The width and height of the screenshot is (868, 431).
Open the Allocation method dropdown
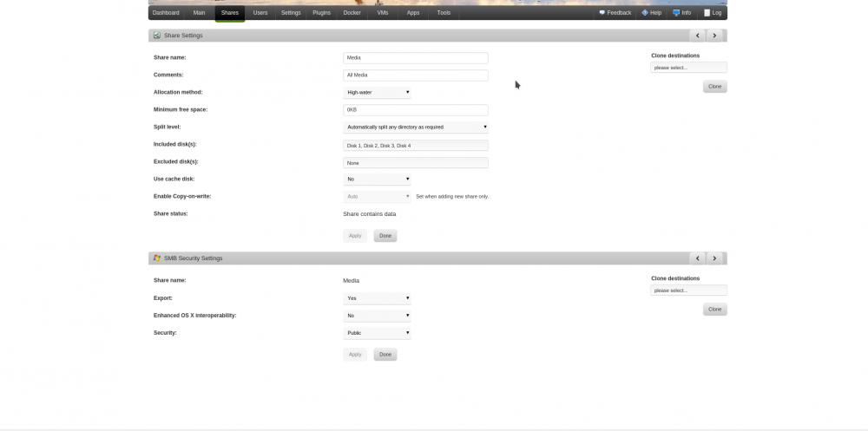coord(377,93)
